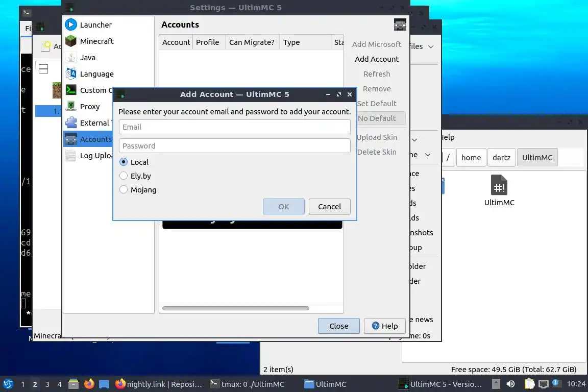This screenshot has height=392, width=588.
Task: Cancel the Add Account dialog
Action: [330, 207]
